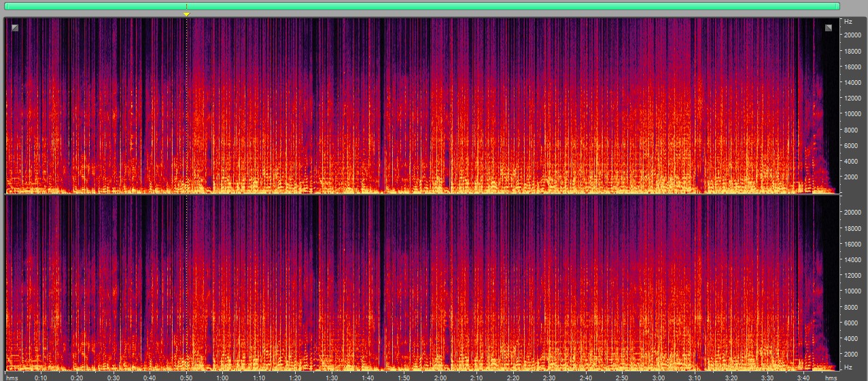The width and height of the screenshot is (868, 381).
Task: Click 12000 on the upper channel frequency scale
Action: (853, 98)
